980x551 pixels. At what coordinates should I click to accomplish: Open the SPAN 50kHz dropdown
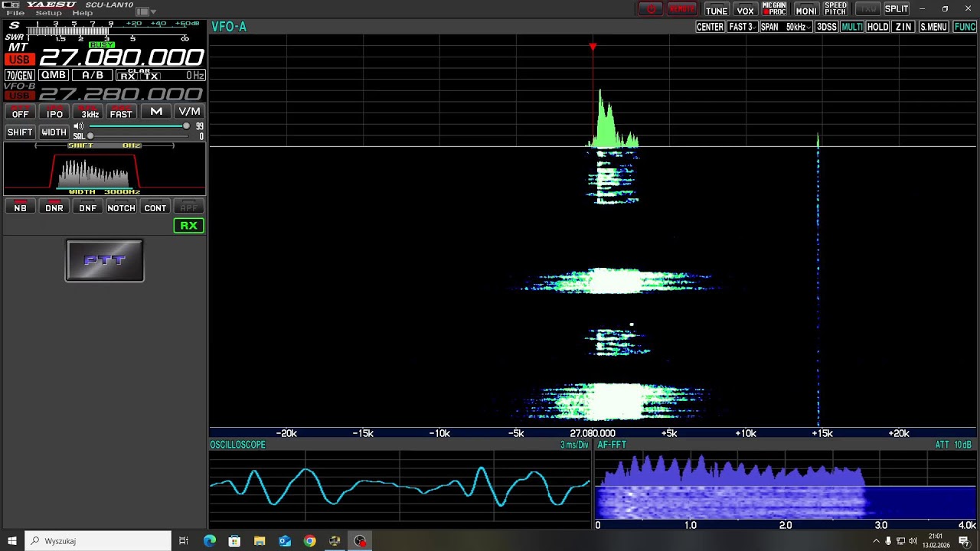coord(786,27)
